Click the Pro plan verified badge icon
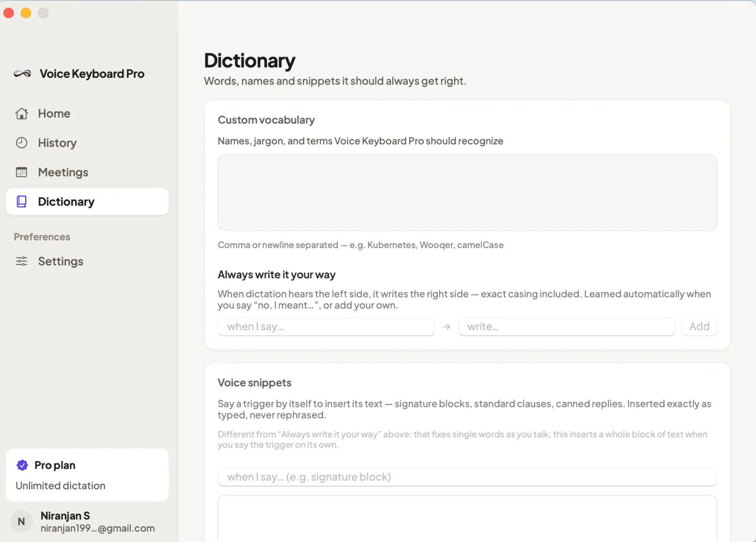This screenshot has width=756, height=542. 22,465
